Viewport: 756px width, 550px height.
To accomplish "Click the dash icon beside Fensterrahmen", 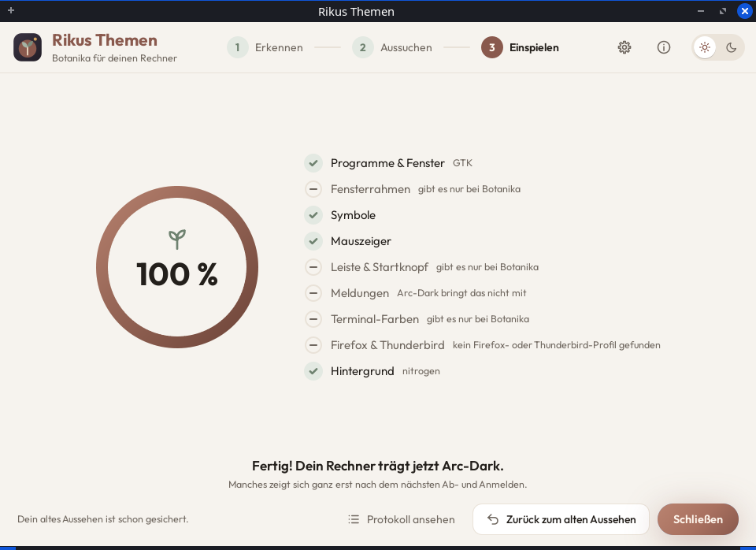I will (313, 189).
